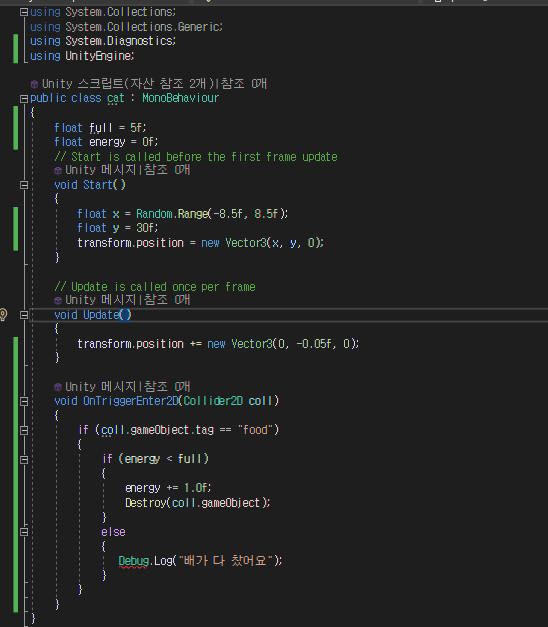Collapse the void Start method
Screen dimensions: 548x627
coord(24,185)
